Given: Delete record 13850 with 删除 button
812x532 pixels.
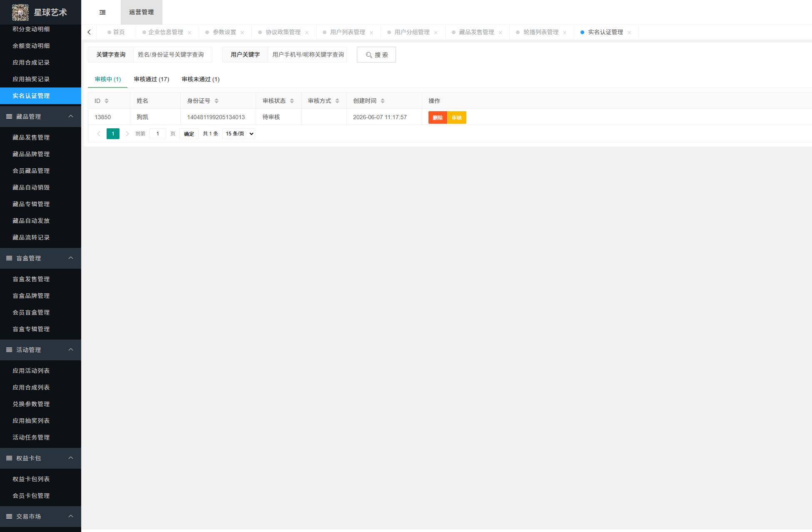Looking at the screenshot, I should coord(438,117).
